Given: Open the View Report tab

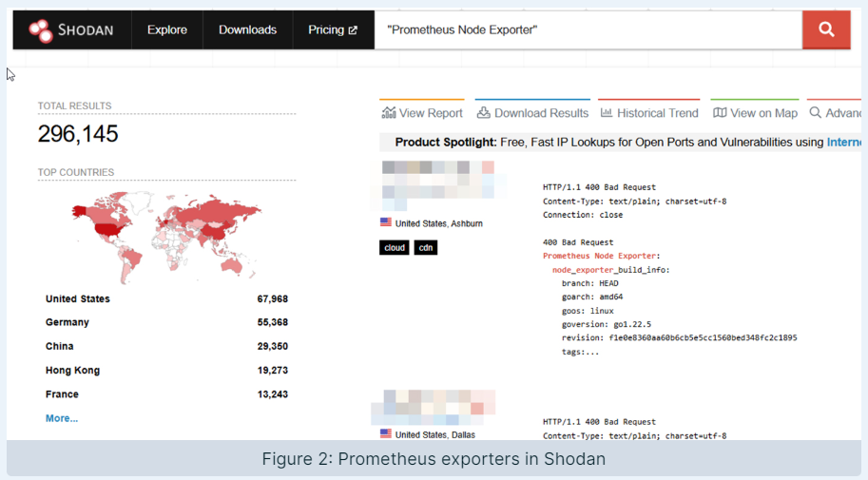Looking at the screenshot, I should [422, 113].
